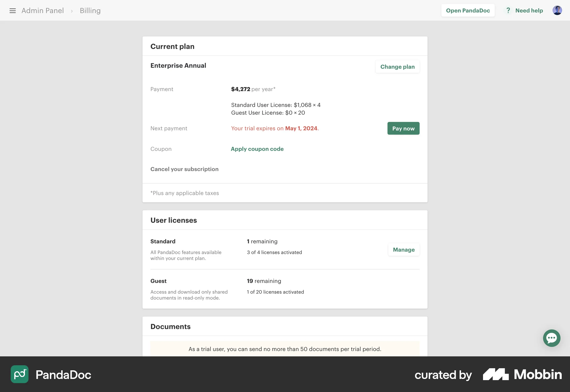Click the Open PandaDoc button
Screen dimensions: 570x392
click(x=468, y=10)
